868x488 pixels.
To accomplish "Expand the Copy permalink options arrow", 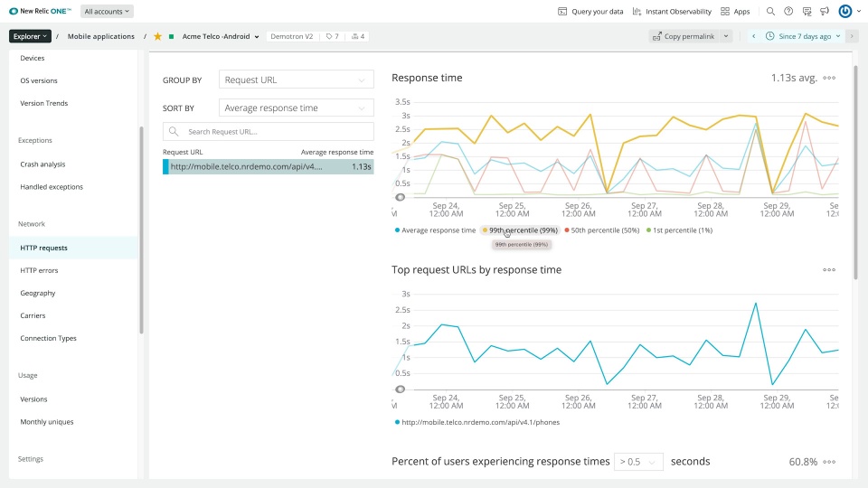I will pos(726,36).
